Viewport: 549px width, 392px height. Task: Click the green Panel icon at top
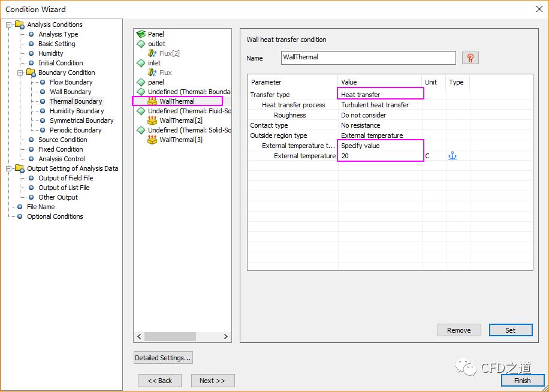click(141, 34)
